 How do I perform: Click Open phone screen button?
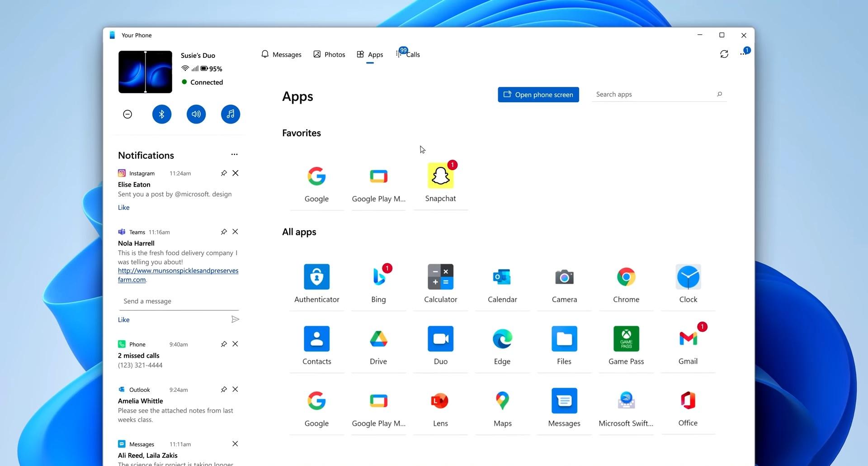pyautogui.click(x=538, y=95)
